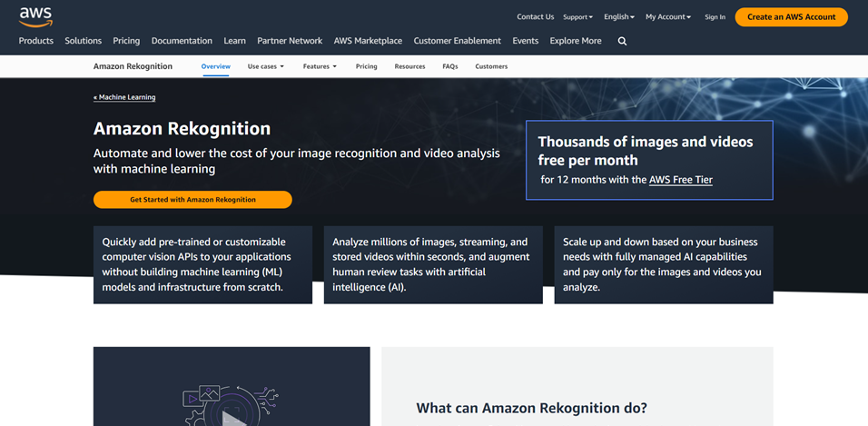Click the 'Scale up and down' card

click(x=664, y=265)
